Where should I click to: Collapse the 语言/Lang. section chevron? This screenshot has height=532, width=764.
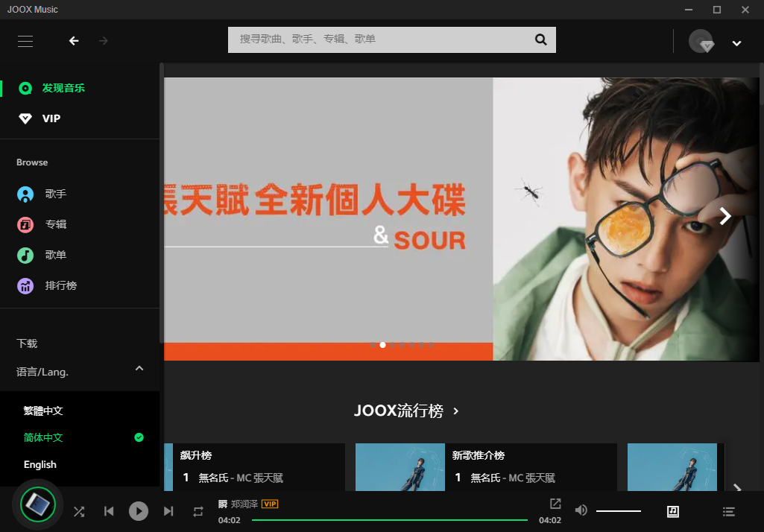coord(139,368)
